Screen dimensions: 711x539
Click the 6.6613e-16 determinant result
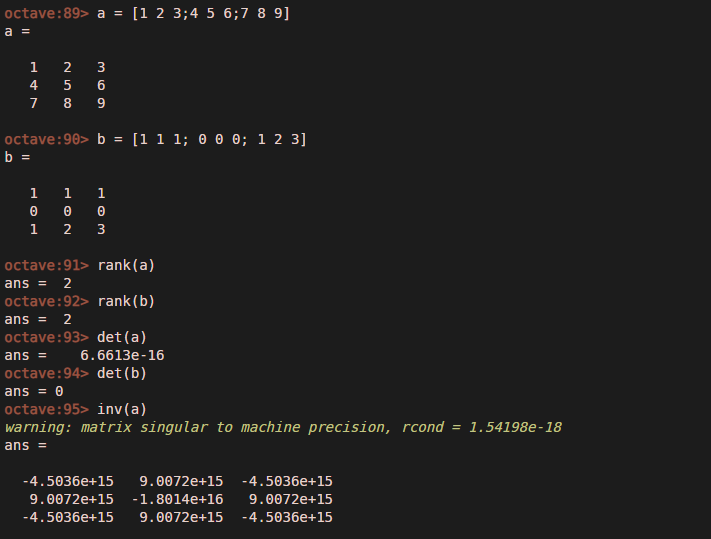[122, 355]
